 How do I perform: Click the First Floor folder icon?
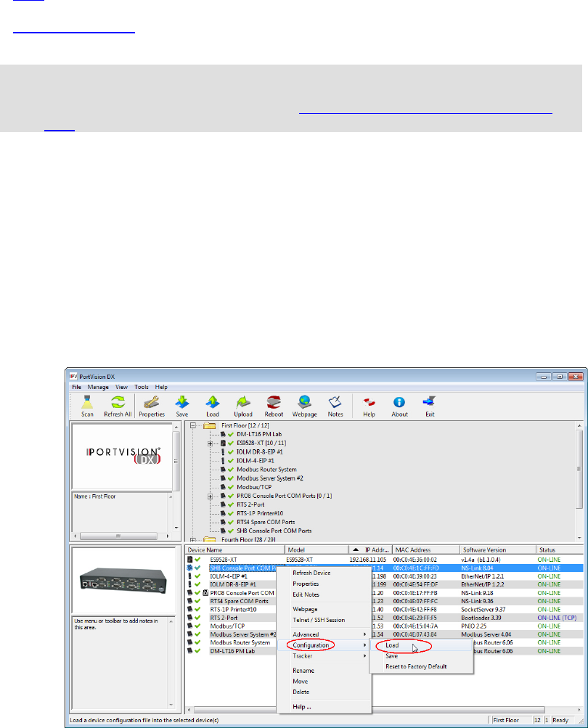tap(210, 425)
